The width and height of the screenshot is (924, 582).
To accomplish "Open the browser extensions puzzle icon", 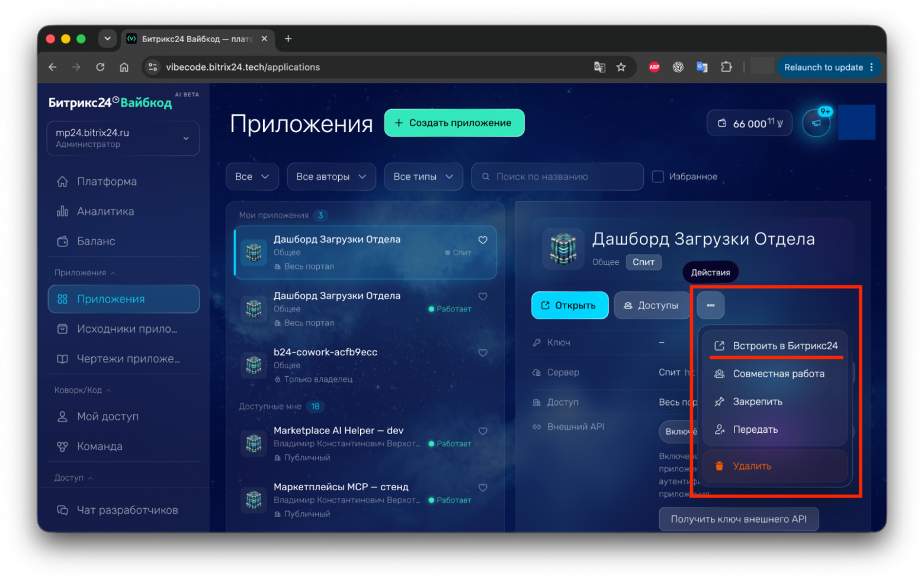I will 726,67.
